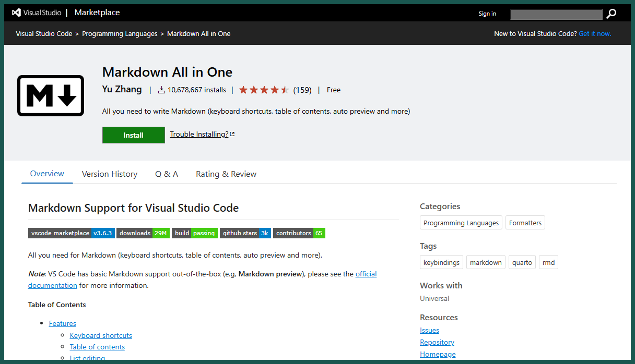Open the Marketplace header link
Image resolution: width=635 pixels, height=364 pixels.
[97, 13]
